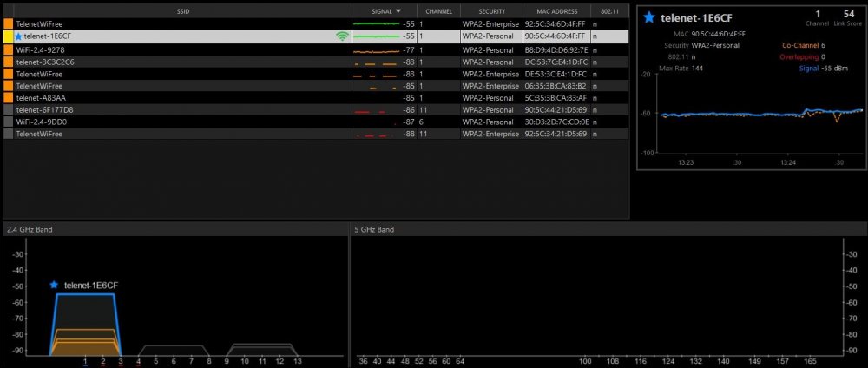The width and height of the screenshot is (868, 368).
Task: Click the gray swatch next to telenet-6F177D8
Action: [9, 110]
